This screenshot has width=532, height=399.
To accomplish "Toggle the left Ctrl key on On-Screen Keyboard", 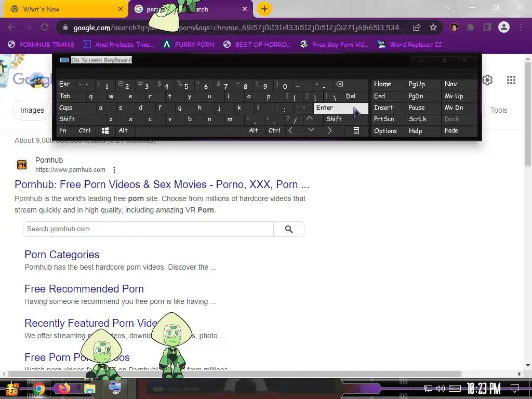I will 86,130.
